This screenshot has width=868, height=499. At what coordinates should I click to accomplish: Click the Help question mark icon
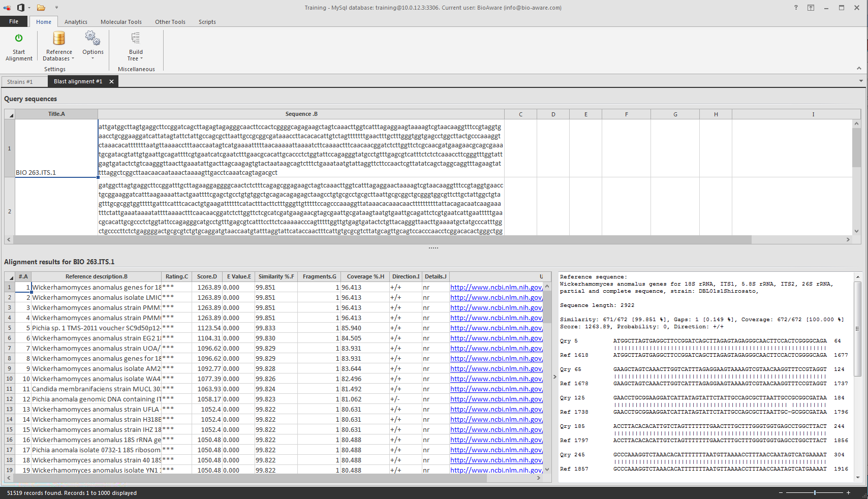click(796, 8)
